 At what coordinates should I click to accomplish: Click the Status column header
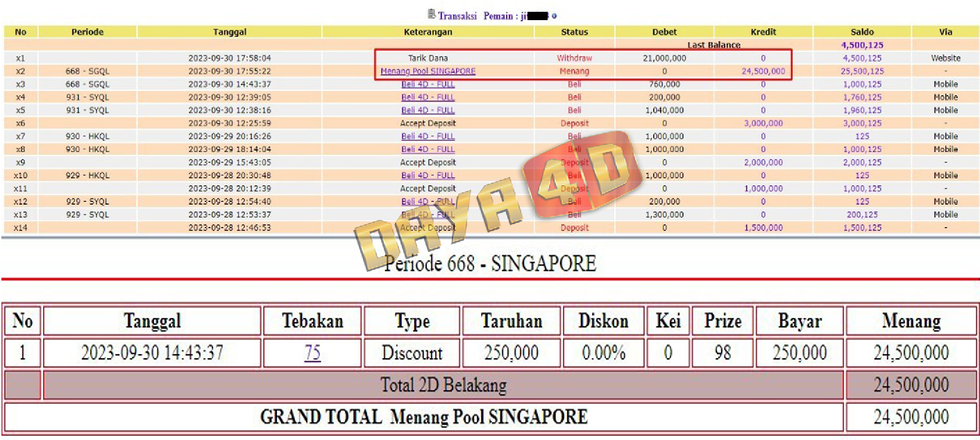(x=574, y=32)
